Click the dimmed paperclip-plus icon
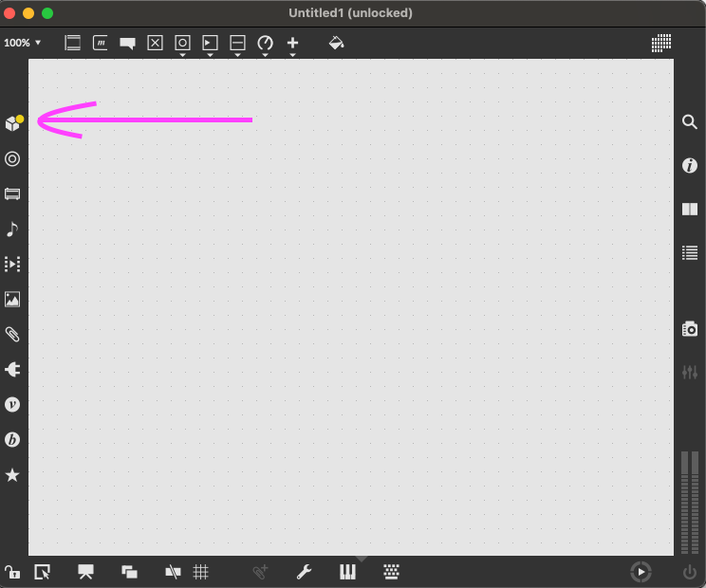Screen dimensions: 706x588 click(x=260, y=572)
